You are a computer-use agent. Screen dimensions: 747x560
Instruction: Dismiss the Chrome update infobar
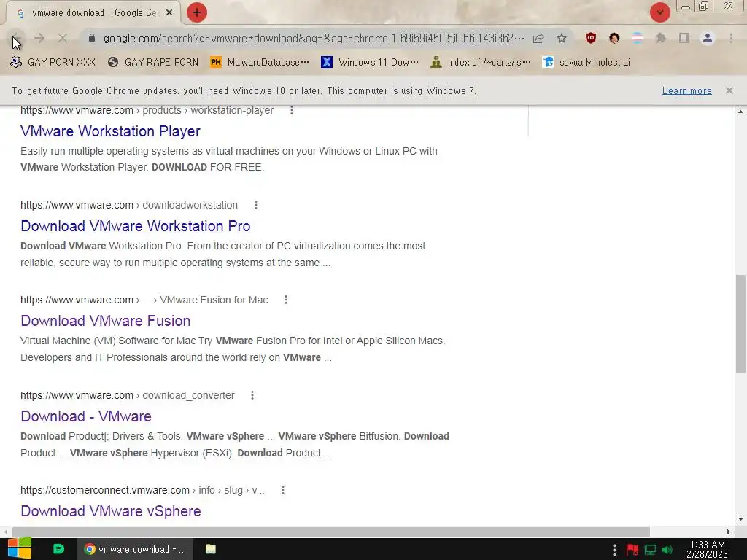tap(729, 90)
